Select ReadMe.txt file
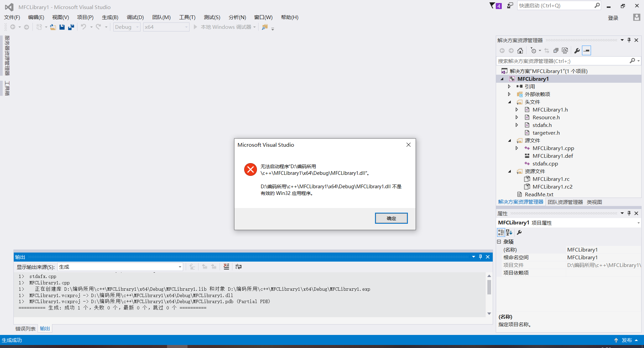This screenshot has height=348, width=644. pyautogui.click(x=539, y=194)
